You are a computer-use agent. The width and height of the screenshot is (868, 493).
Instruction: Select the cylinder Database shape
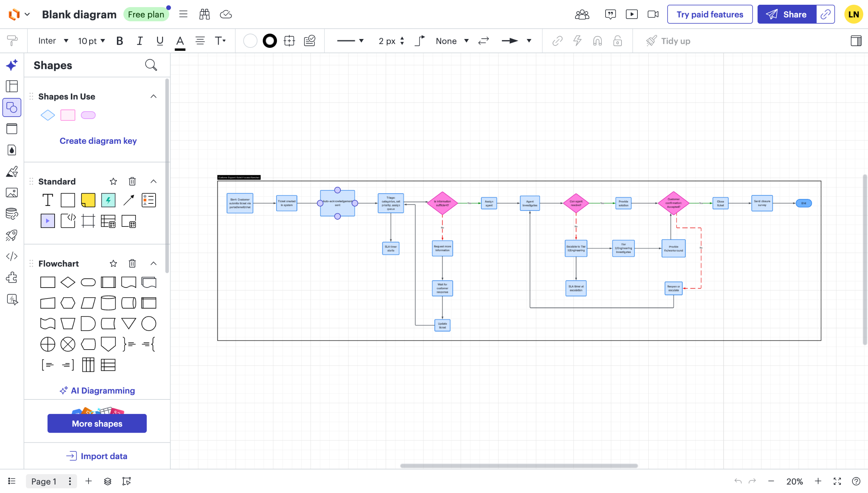[x=108, y=303]
